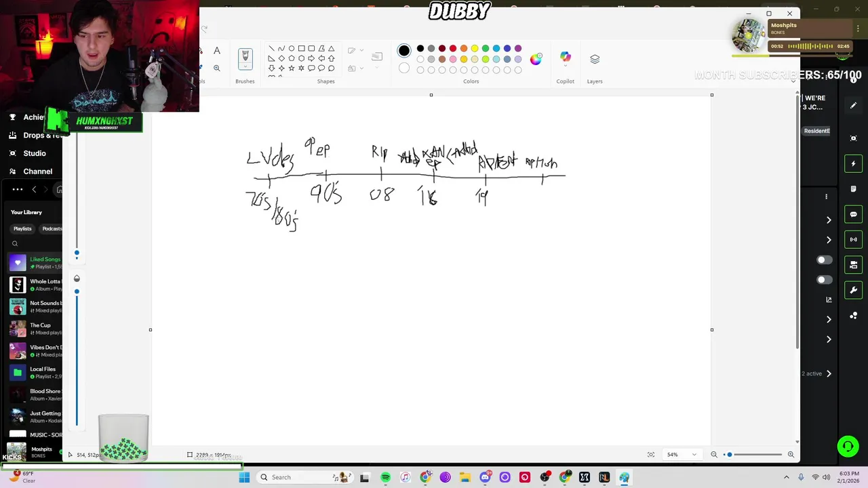The image size is (868, 488).
Task: Open the Edit colors wheel
Action: coord(536,59)
